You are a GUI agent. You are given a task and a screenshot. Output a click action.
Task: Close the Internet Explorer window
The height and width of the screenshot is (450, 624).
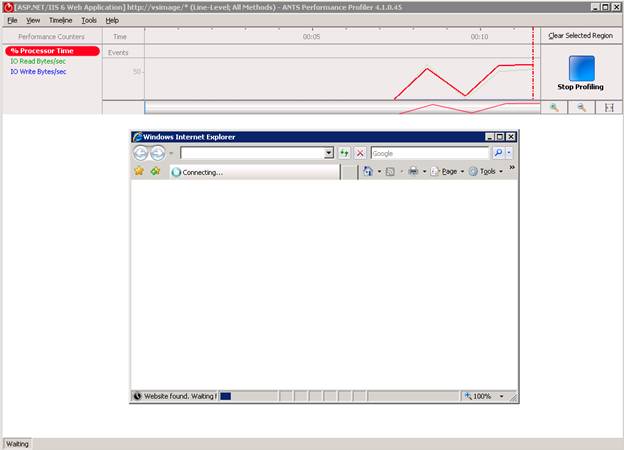(511, 137)
